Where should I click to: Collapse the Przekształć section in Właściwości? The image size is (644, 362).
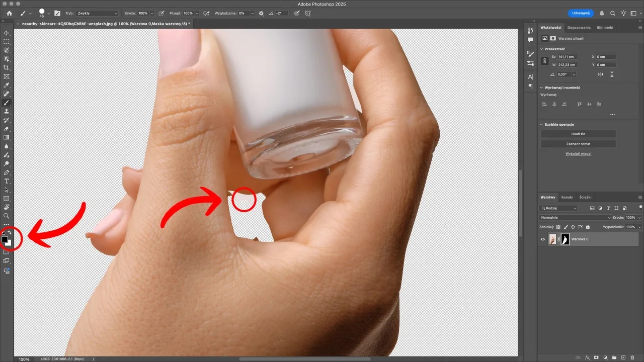click(x=541, y=49)
